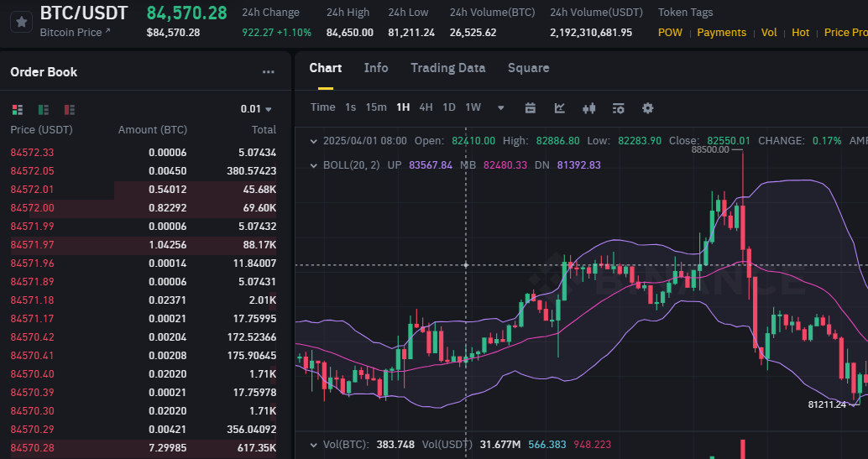
Task: Open the Square tab
Action: pyautogui.click(x=529, y=68)
